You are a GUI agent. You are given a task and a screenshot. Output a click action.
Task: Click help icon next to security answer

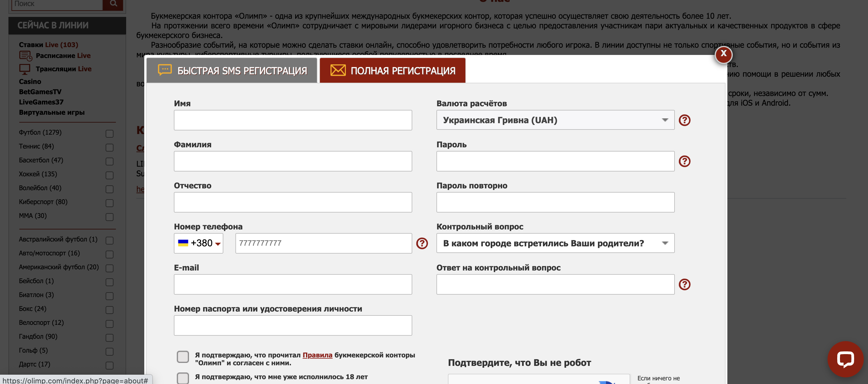(685, 285)
